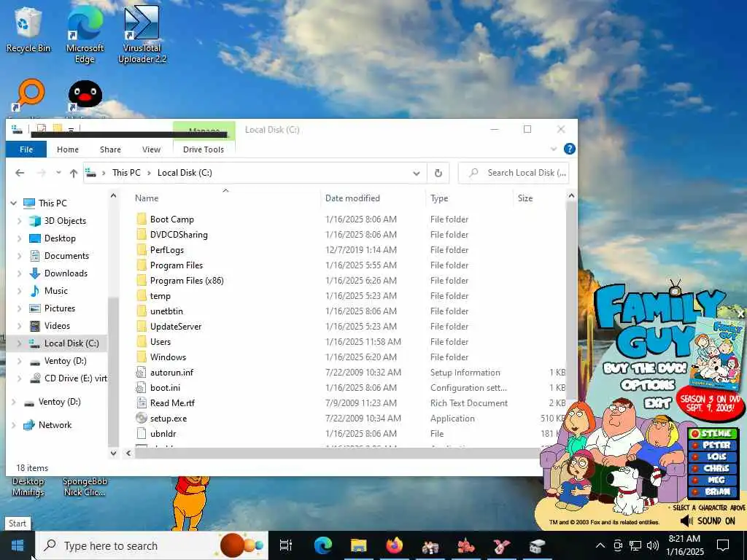Go back using the back arrow
This screenshot has width=747, height=560.
point(20,173)
